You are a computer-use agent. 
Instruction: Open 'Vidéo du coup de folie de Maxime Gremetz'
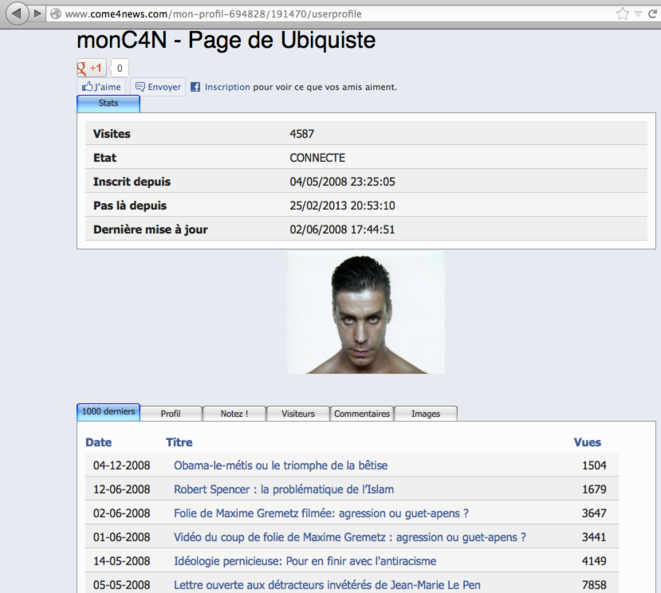[x=350, y=537]
